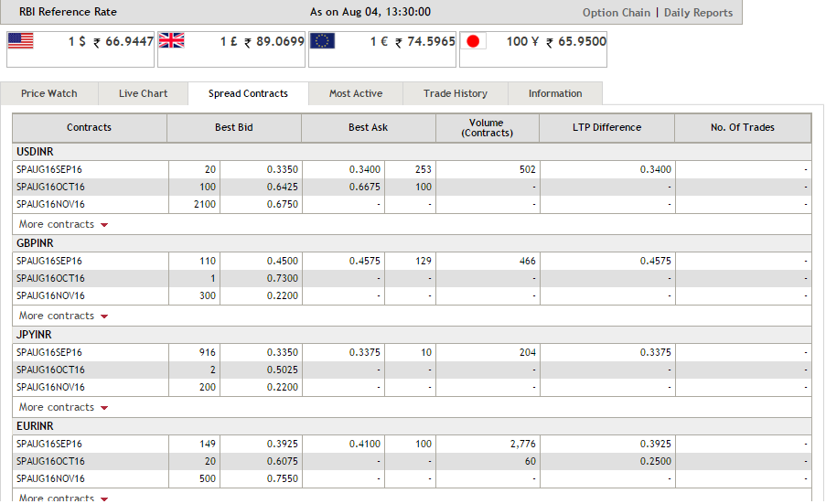Image resolution: width=826 pixels, height=504 pixels.
Task: Expand More contracts under JPYINR
Action: (63, 408)
